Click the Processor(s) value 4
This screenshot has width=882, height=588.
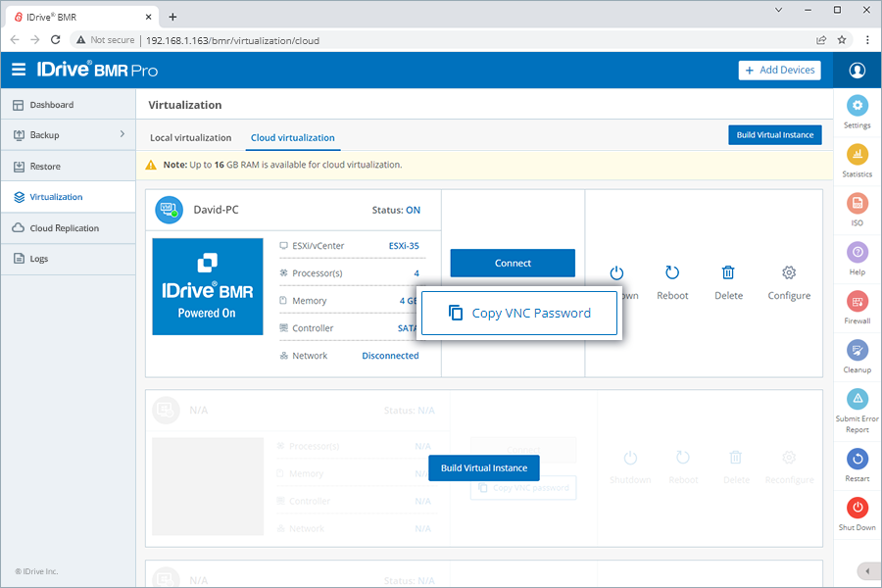416,273
